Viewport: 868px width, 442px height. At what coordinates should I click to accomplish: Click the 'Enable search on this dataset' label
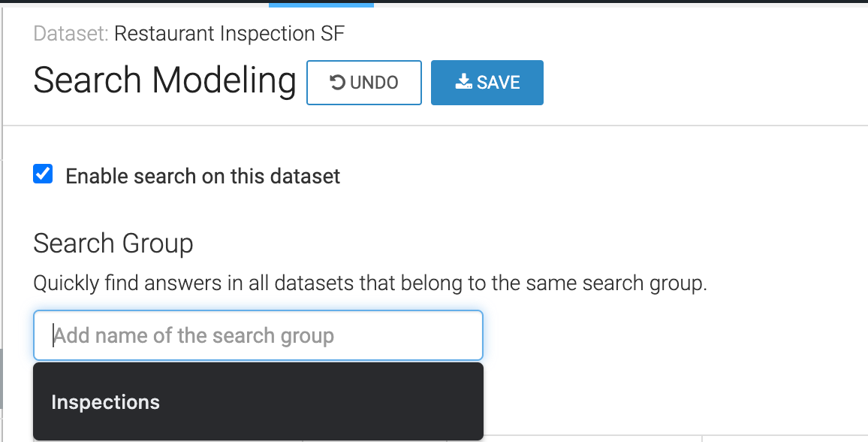[x=203, y=177]
